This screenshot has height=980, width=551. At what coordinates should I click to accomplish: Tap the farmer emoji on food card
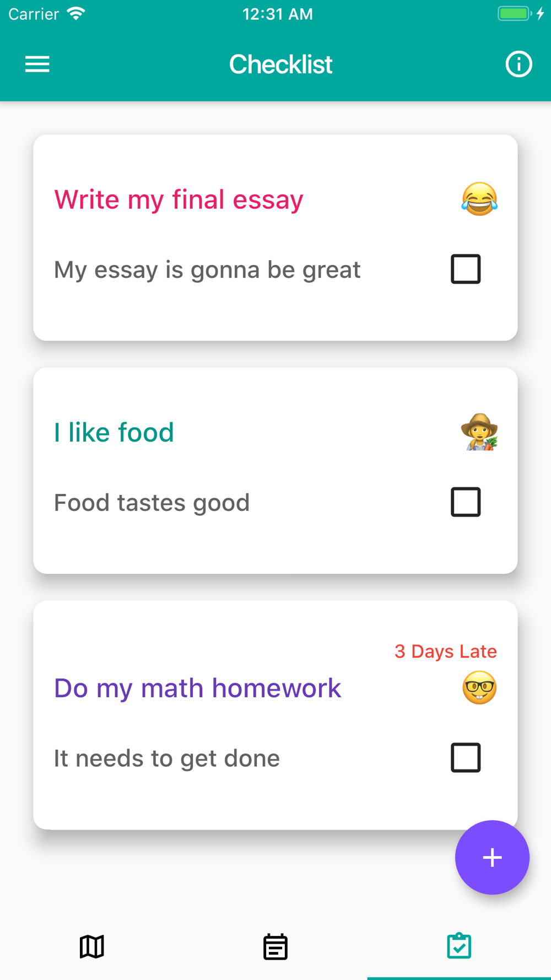click(x=479, y=432)
